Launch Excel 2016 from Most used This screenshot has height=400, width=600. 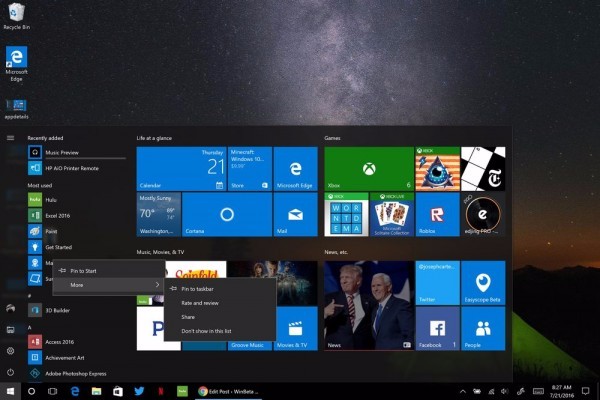(55, 215)
